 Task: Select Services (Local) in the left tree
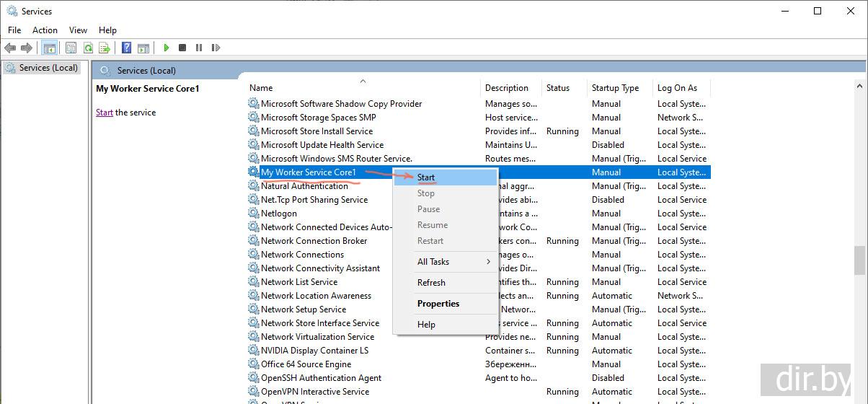48,68
